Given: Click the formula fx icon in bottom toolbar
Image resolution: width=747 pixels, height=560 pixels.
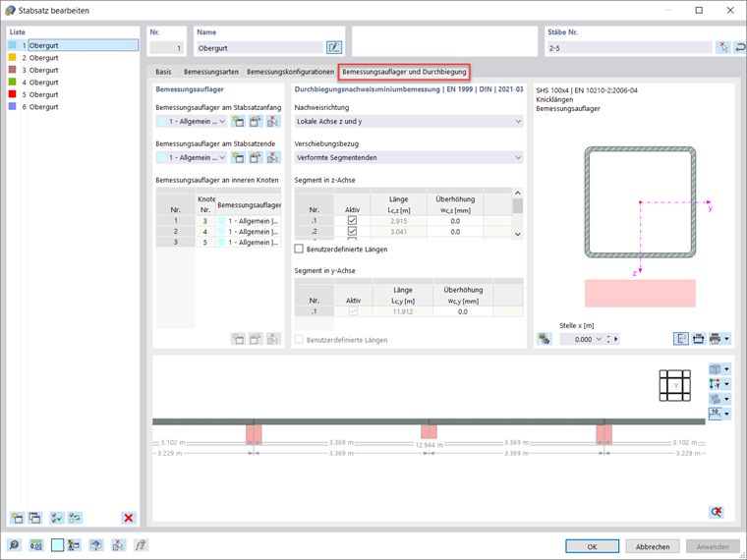Looking at the screenshot, I should pyautogui.click(x=141, y=545).
